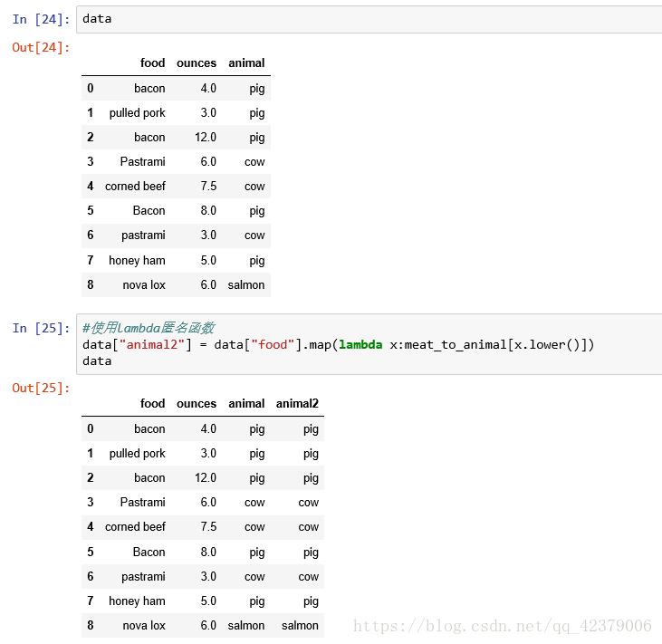The image size is (662, 644).
Task: Click 'pulled pork' cell in Out[25] table
Action: (138, 454)
